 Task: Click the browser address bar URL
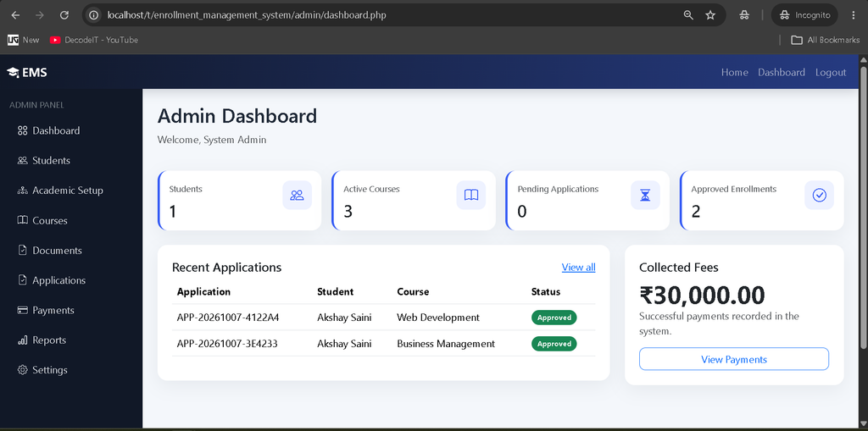pyautogui.click(x=247, y=15)
